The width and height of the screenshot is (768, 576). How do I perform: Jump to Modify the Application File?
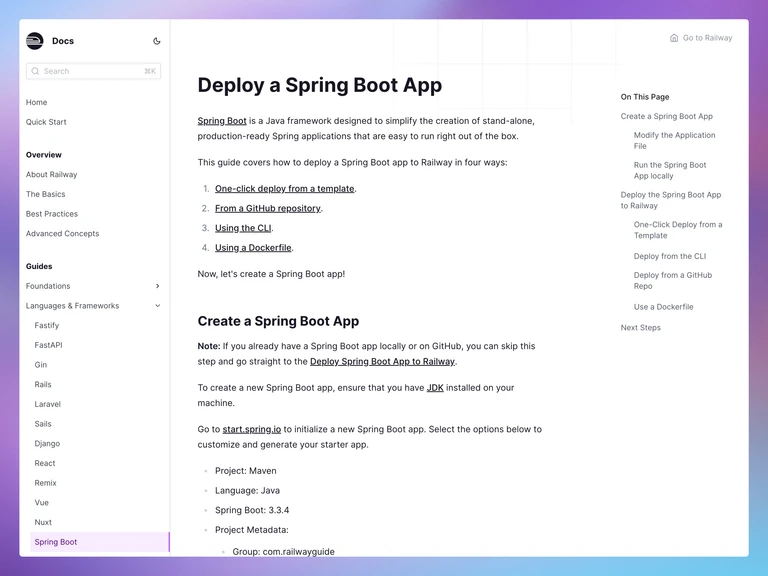point(674,141)
